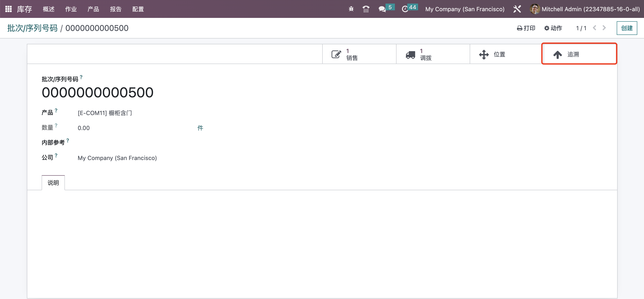This screenshot has width=644, height=299.
Task: Click help tooltip beside 产品 label
Action: (x=56, y=110)
